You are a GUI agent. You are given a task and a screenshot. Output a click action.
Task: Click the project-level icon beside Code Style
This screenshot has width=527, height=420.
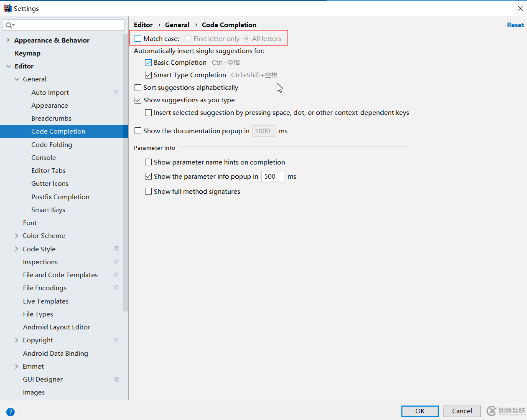tap(117, 249)
